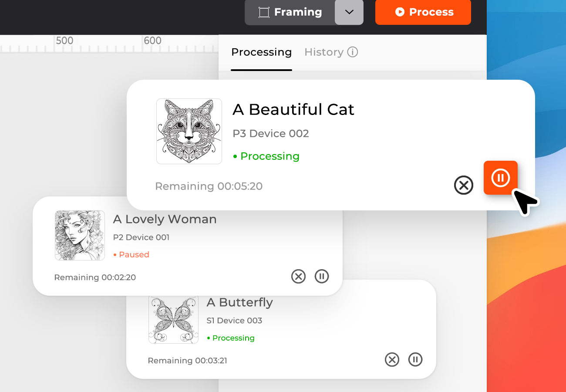Click the A Lovely Woman title
566x392 pixels.
point(165,219)
